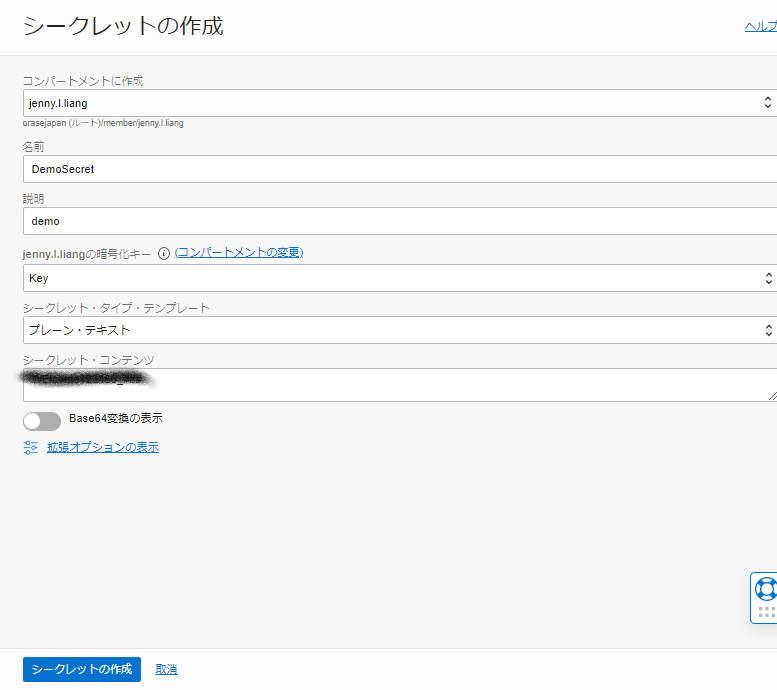Open the ヘルプ link at top right
This screenshot has height=690, width=777.
coord(760,27)
